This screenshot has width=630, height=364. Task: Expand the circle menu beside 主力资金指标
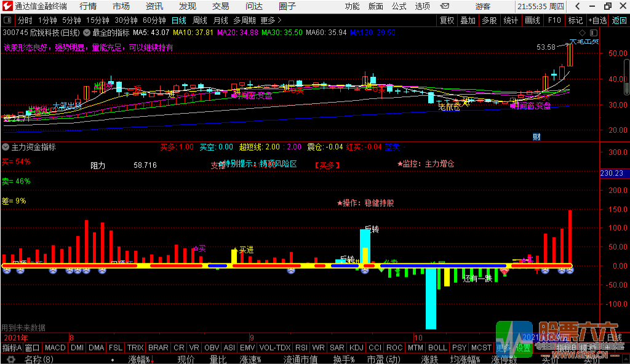point(6,147)
